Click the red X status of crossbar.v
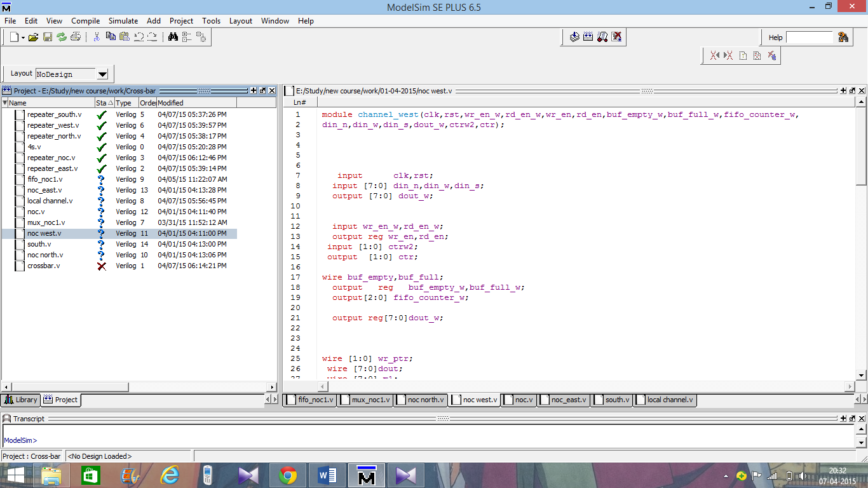The width and height of the screenshot is (868, 488). (x=102, y=266)
